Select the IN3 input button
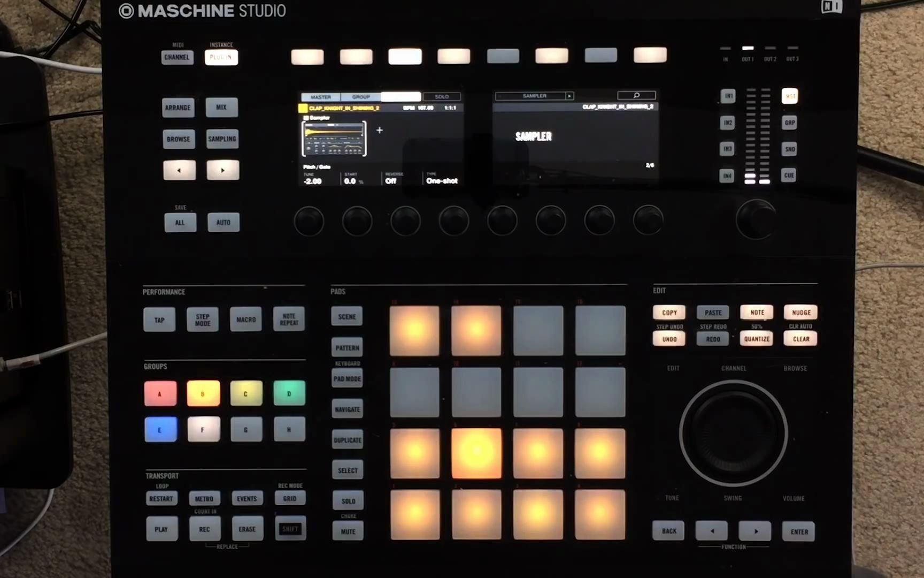 727,148
